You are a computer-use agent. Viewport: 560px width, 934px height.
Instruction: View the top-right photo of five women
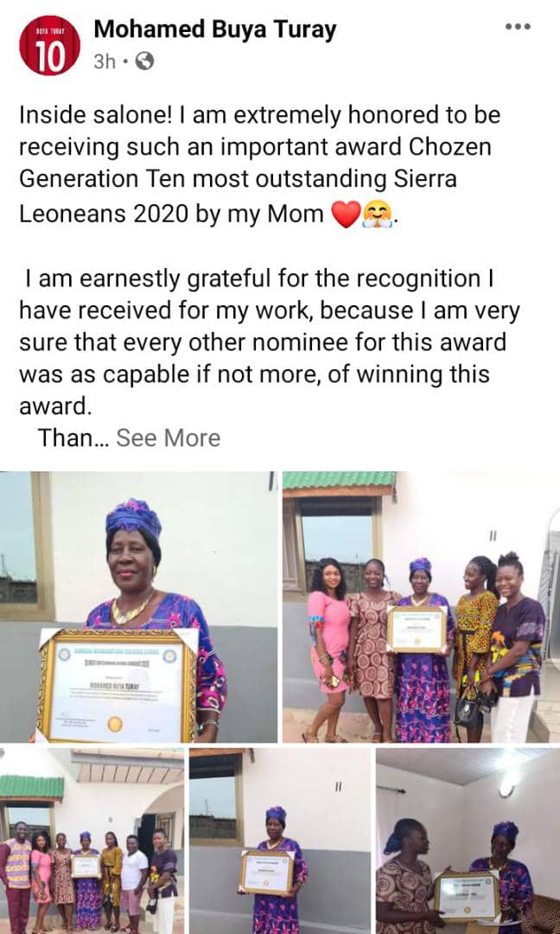point(421,606)
